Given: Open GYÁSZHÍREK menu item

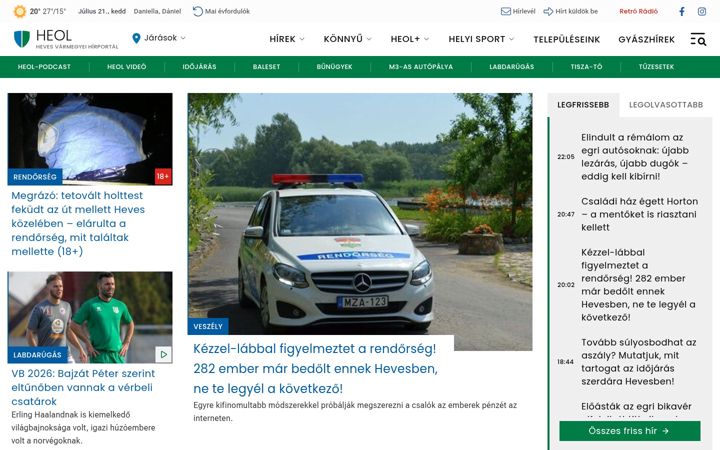Looking at the screenshot, I should click(647, 39).
